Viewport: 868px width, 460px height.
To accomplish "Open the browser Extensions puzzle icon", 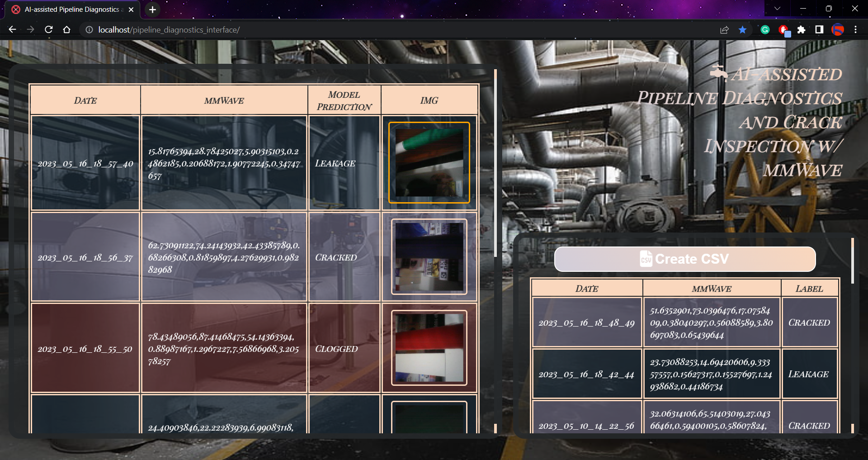I will [802, 29].
